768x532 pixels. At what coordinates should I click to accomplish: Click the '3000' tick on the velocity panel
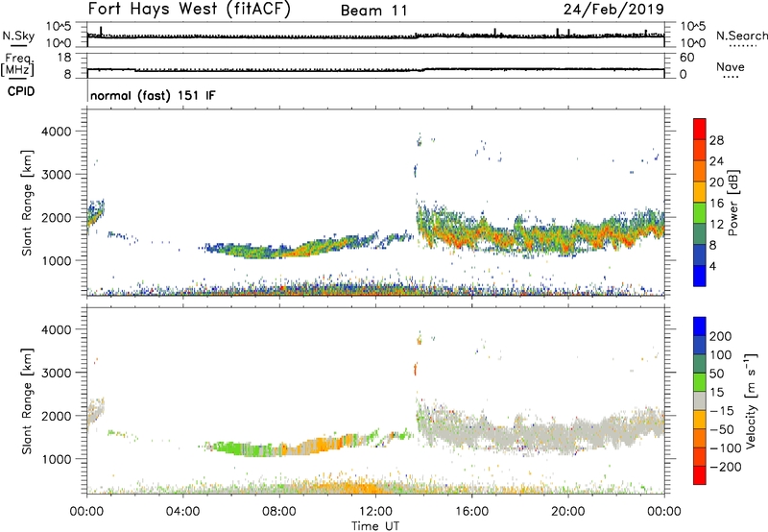(x=57, y=373)
